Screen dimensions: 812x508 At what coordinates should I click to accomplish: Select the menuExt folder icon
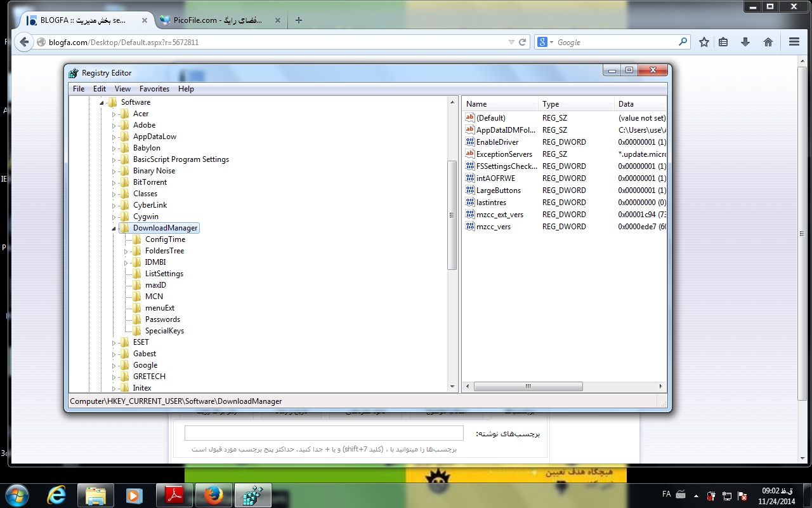(x=136, y=308)
